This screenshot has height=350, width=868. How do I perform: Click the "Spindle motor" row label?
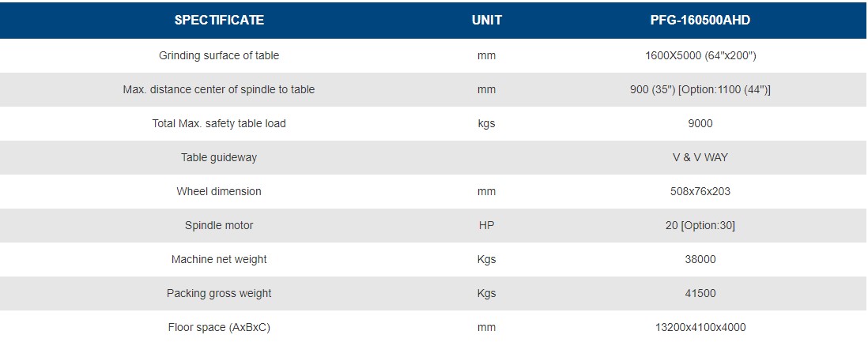tap(219, 226)
